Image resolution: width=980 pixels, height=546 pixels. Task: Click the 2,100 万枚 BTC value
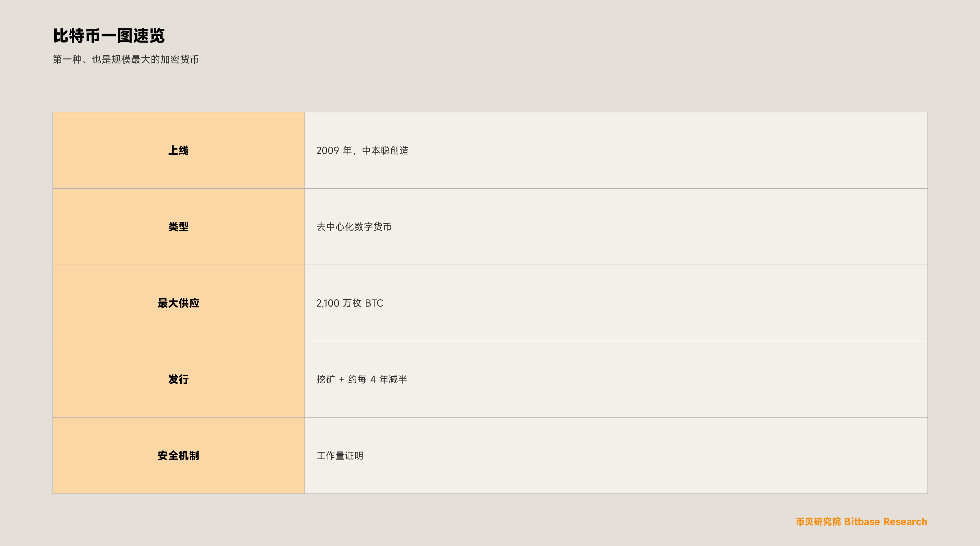350,303
